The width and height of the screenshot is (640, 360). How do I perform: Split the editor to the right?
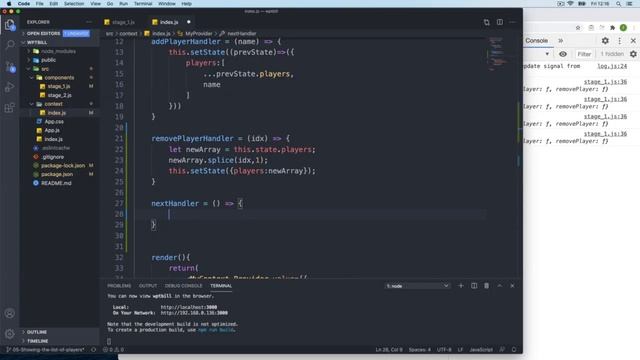(x=500, y=22)
